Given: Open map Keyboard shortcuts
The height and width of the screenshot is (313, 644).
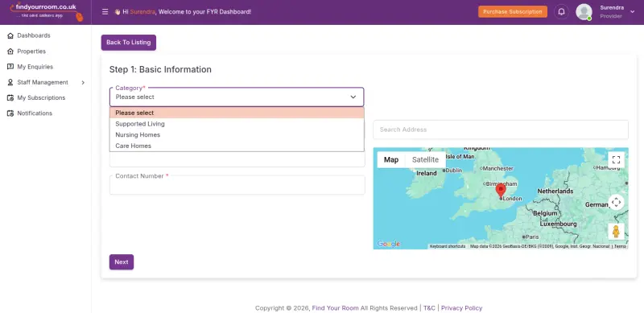Looking at the screenshot, I should (x=448, y=246).
